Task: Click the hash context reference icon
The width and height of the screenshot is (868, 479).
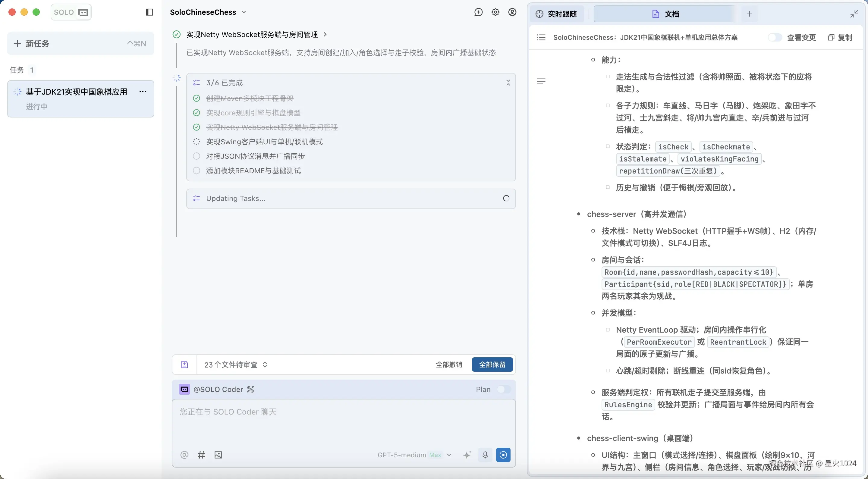Action: 201,455
